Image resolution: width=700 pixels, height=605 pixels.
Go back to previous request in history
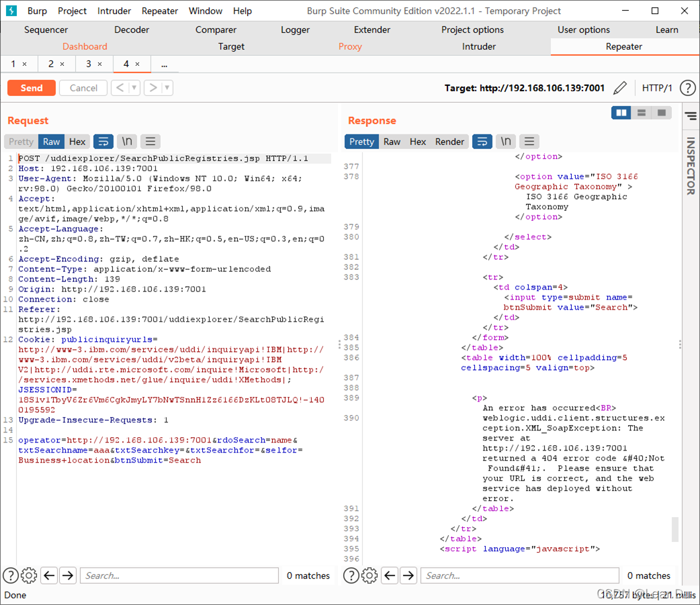[120, 87]
